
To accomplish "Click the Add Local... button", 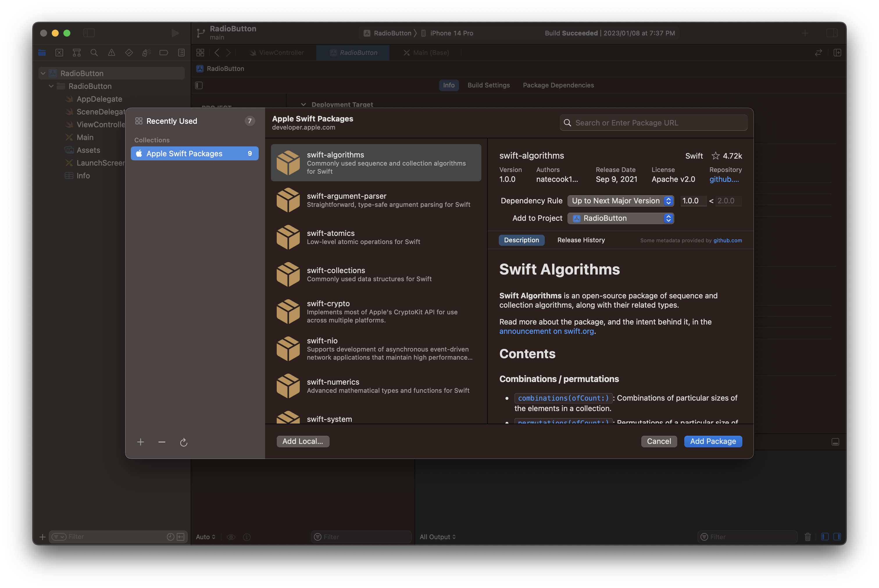I will tap(303, 441).
